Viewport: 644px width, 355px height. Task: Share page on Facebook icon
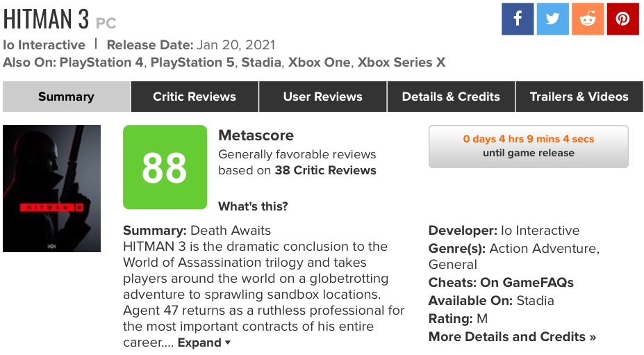[x=518, y=19]
